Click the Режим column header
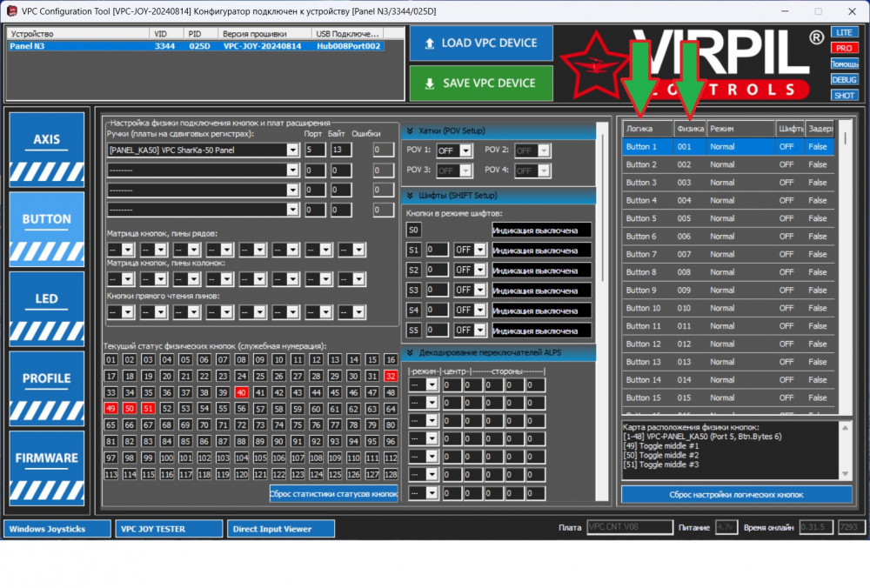The height and width of the screenshot is (588, 870). 740,129
